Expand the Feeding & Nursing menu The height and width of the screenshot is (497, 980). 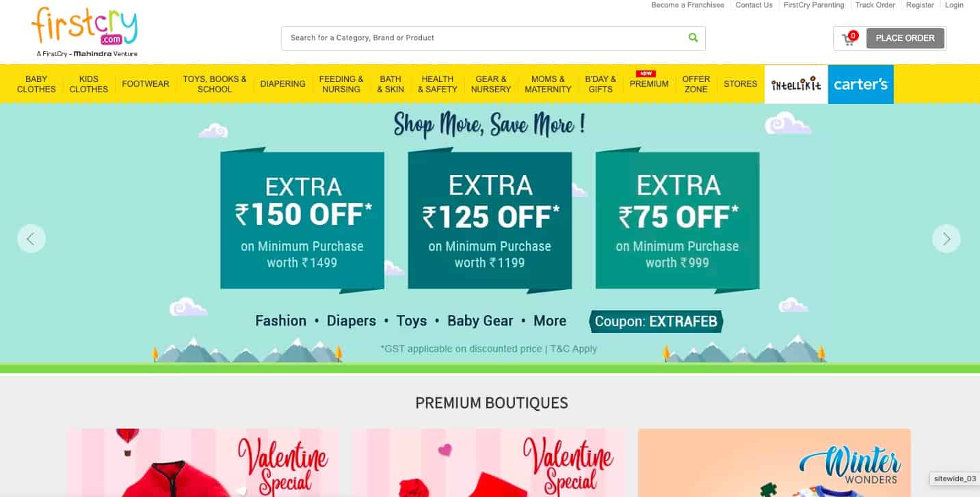[x=341, y=84]
